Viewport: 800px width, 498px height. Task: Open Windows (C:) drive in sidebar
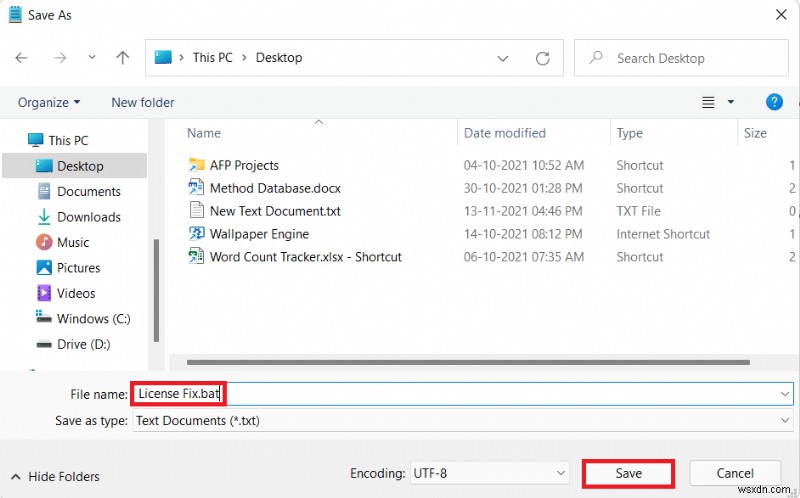pyautogui.click(x=93, y=319)
